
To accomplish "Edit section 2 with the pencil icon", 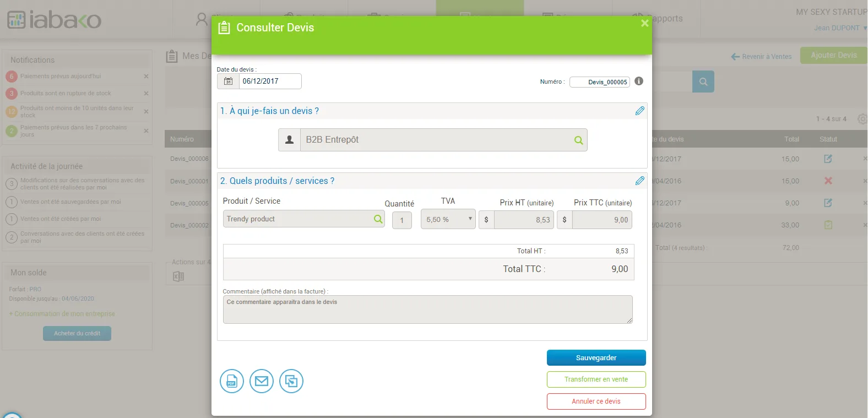I will (639, 181).
